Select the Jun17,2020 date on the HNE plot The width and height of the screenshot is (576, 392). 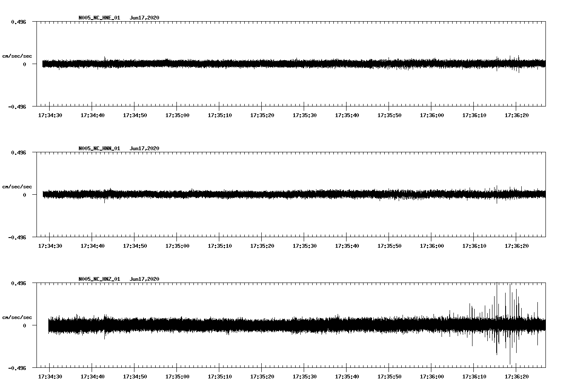tap(145, 18)
